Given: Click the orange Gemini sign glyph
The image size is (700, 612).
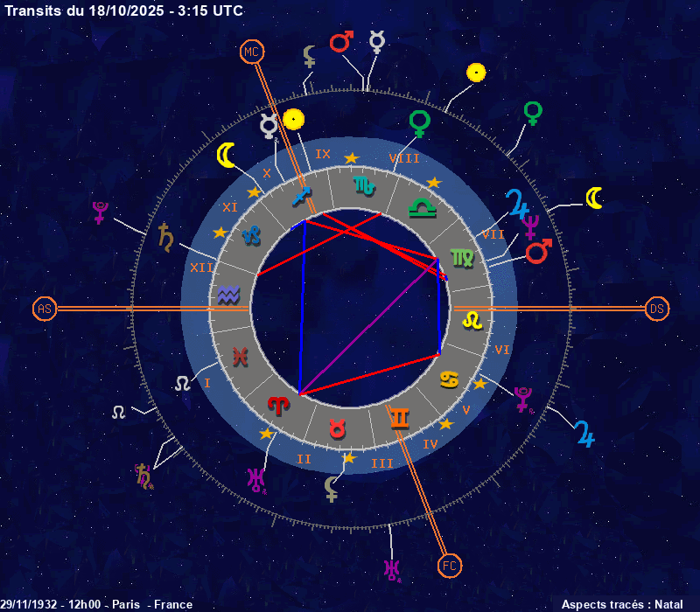Looking at the screenshot, I should coord(399,418).
